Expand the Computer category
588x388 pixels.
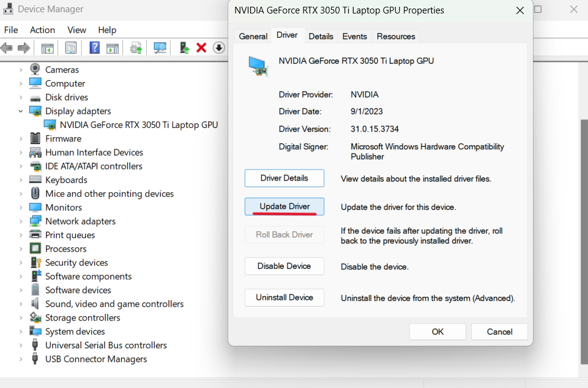point(21,84)
